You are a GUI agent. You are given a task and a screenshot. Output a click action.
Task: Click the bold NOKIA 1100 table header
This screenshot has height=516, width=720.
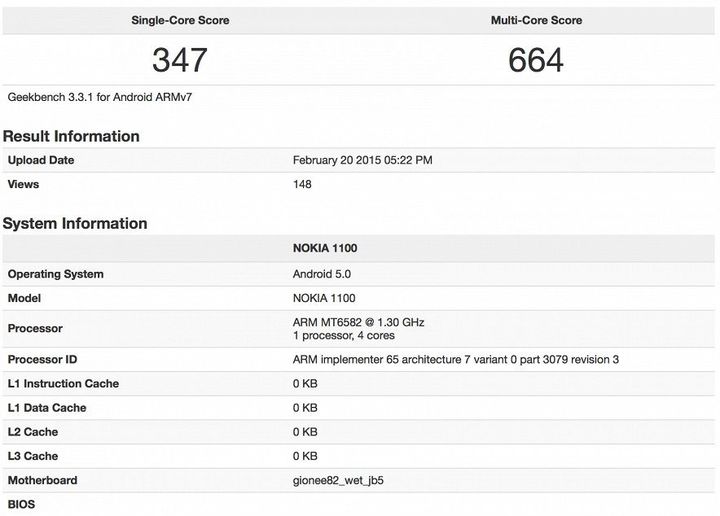click(325, 248)
